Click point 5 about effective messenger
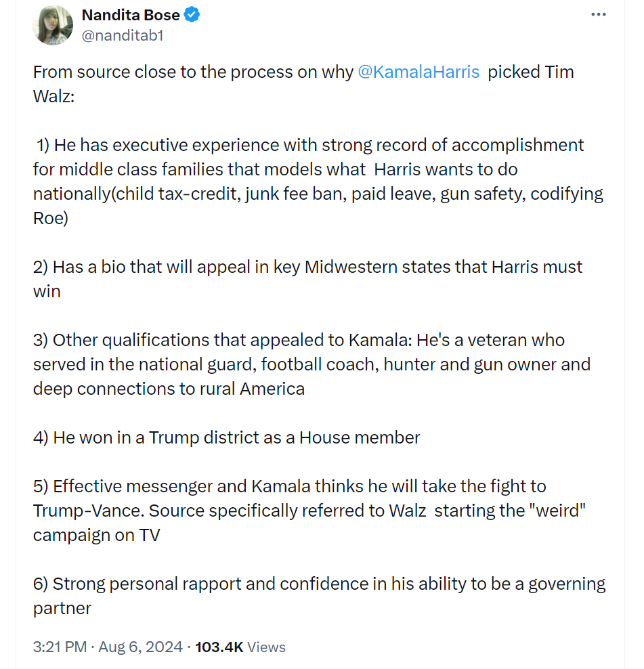The height and width of the screenshot is (669, 644). point(309,511)
